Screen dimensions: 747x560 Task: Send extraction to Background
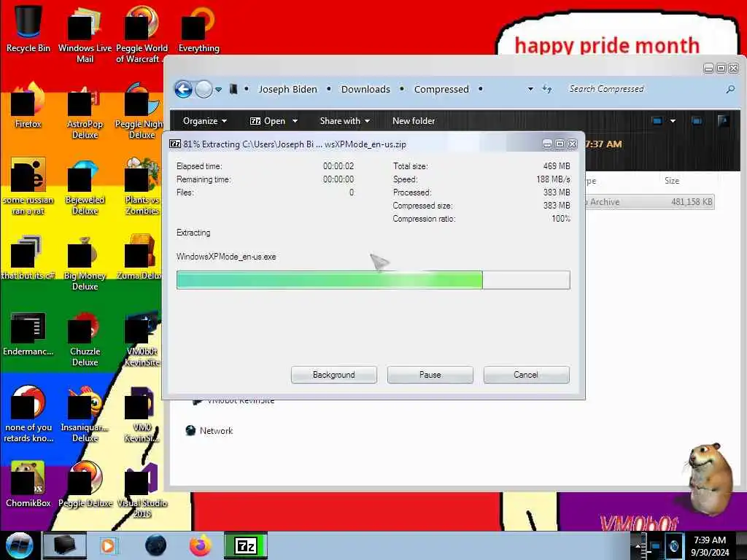[x=334, y=375]
